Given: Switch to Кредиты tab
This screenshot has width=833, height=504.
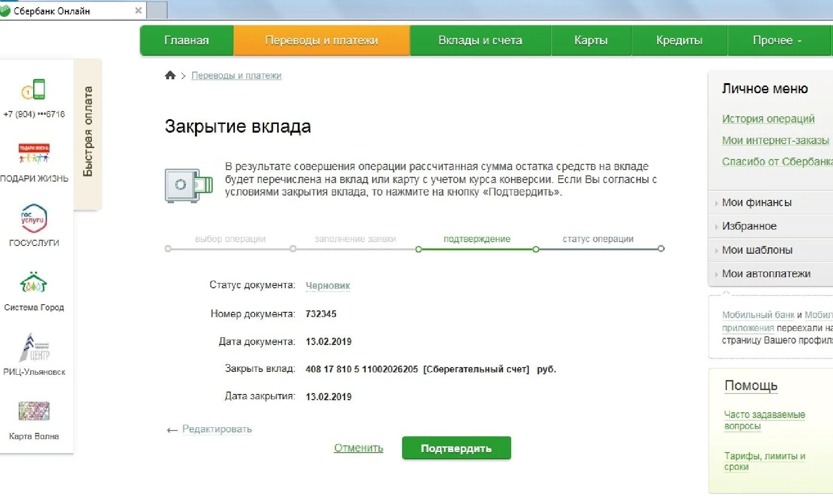Looking at the screenshot, I should click(x=679, y=40).
